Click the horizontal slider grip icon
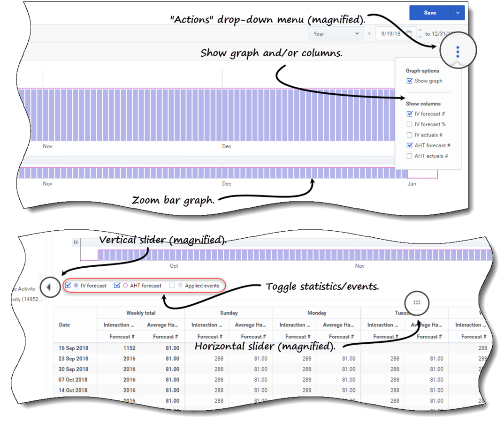This screenshot has height=422, width=504. [x=417, y=302]
